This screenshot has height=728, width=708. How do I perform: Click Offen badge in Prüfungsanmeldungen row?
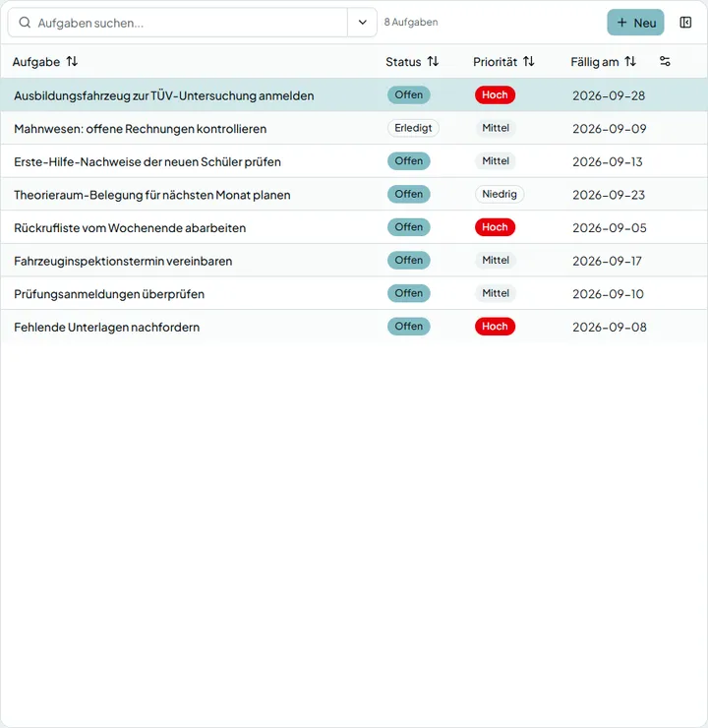(x=409, y=293)
